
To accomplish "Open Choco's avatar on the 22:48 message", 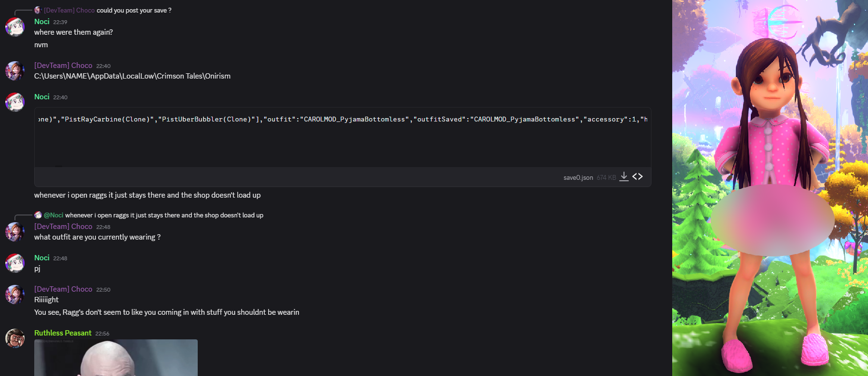I will tap(15, 232).
